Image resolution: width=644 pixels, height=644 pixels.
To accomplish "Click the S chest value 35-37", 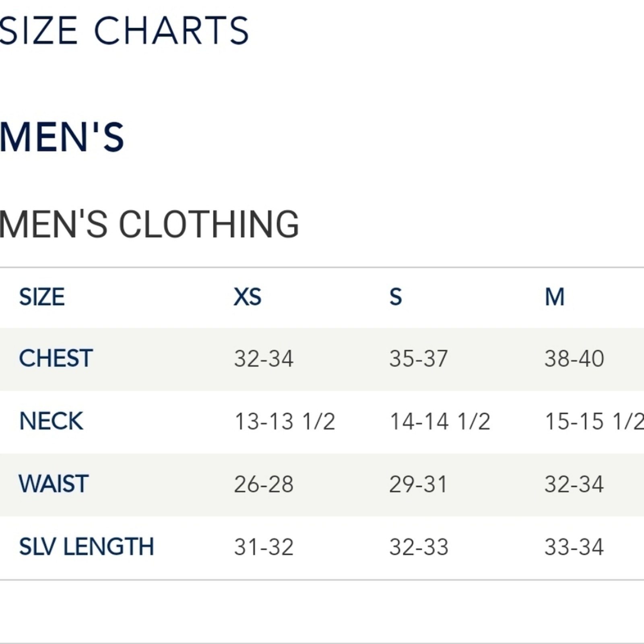I will [419, 359].
